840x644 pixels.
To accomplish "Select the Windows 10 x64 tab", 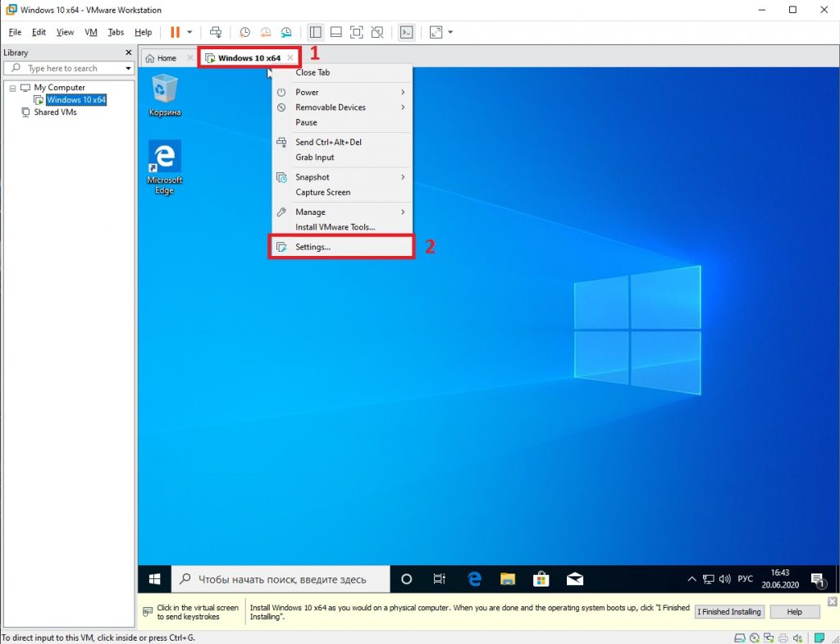I will point(249,58).
